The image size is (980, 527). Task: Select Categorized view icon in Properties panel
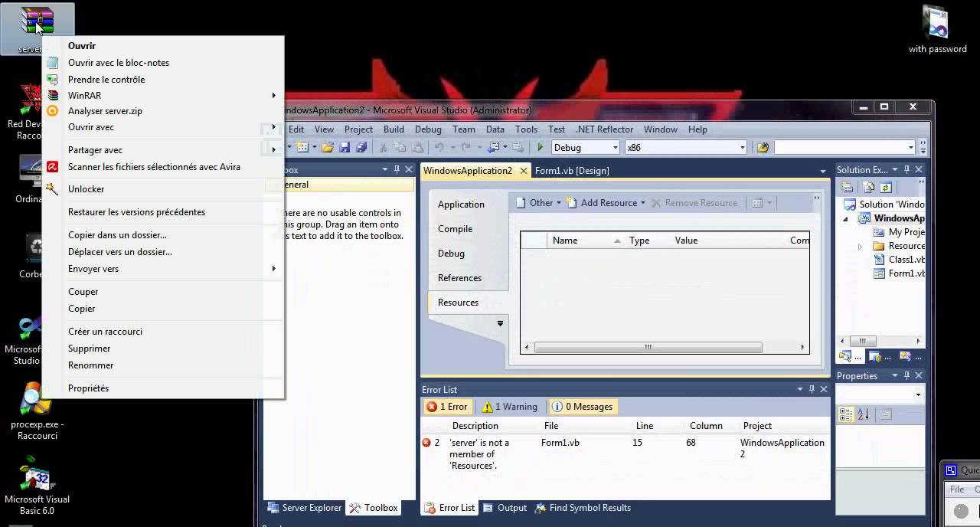[x=846, y=414]
